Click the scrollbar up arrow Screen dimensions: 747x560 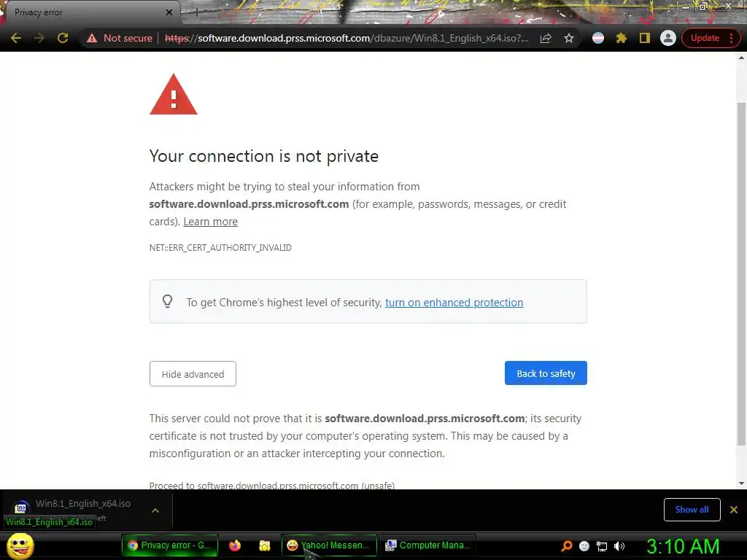tap(741, 58)
